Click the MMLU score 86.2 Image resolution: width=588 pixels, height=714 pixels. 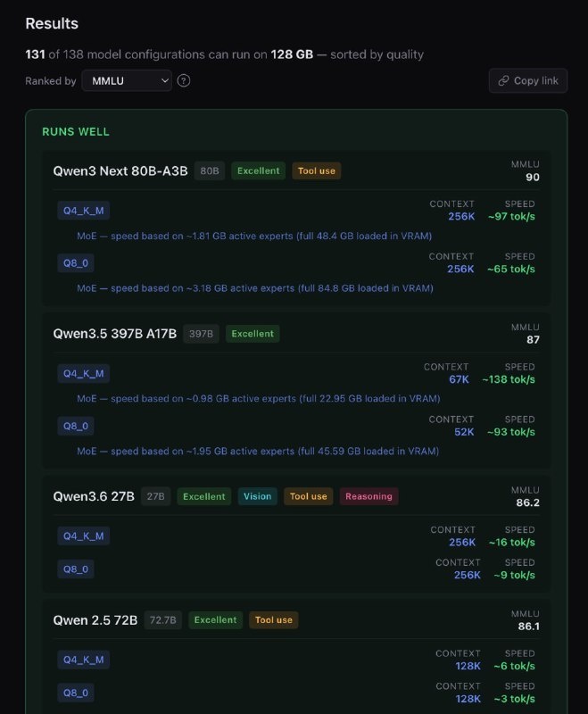click(528, 502)
